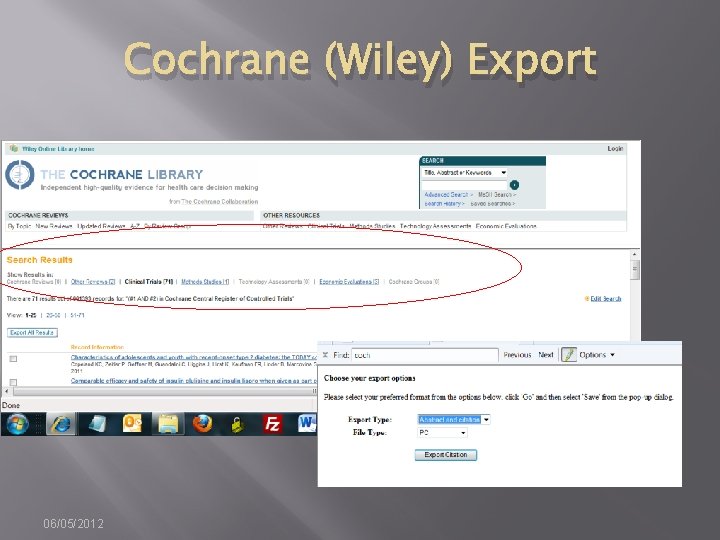Click the Export Citation button

(x=445, y=455)
